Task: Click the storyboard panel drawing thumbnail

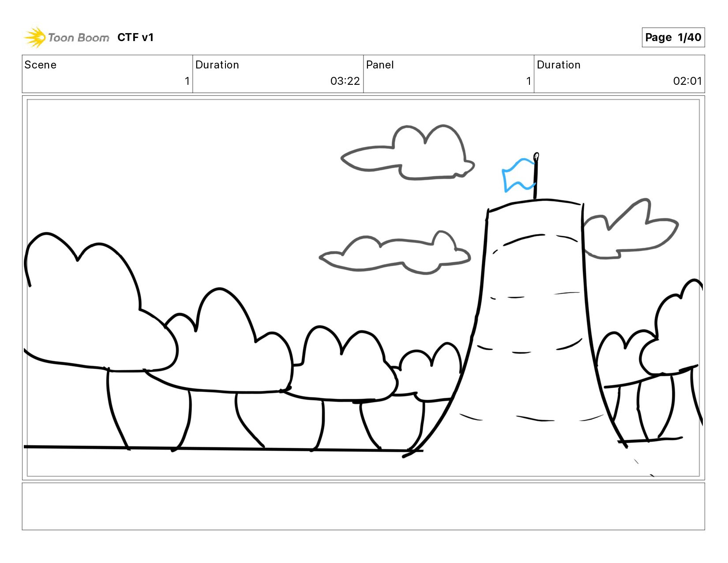Action: (x=363, y=288)
